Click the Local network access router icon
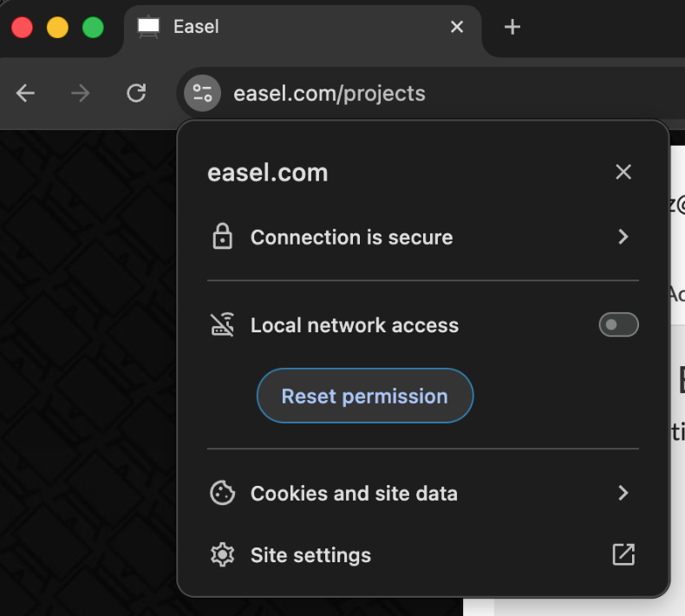This screenshot has width=685, height=616. pyautogui.click(x=222, y=324)
